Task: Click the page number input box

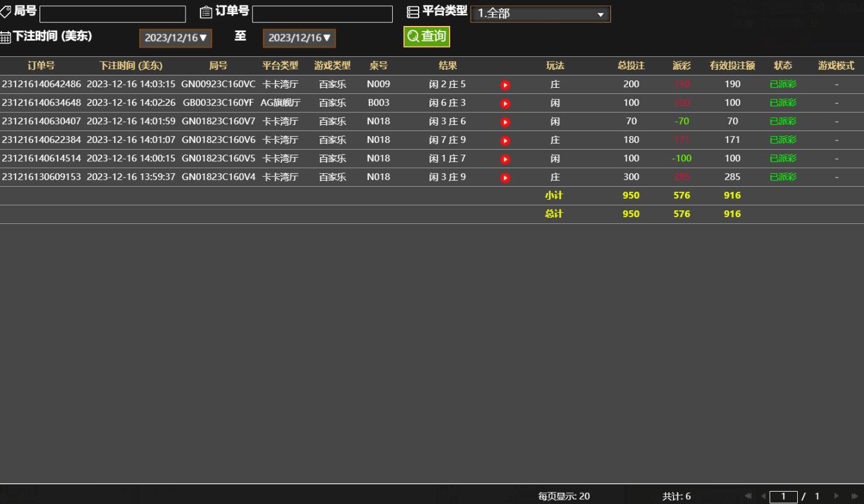Action: coord(784,496)
